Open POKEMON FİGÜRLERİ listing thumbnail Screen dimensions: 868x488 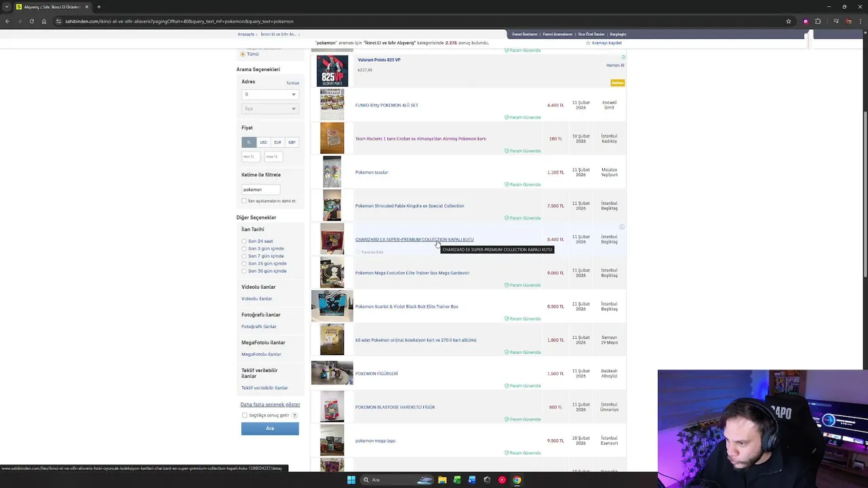pos(332,373)
